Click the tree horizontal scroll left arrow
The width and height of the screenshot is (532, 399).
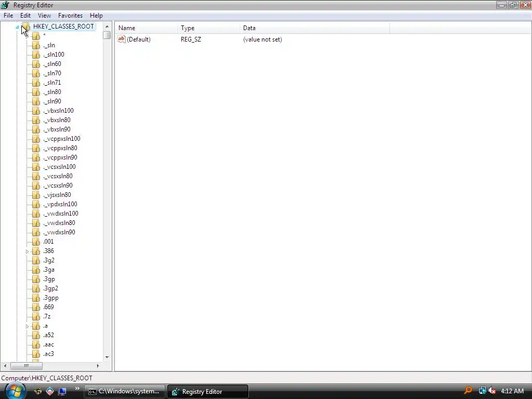[5, 366]
